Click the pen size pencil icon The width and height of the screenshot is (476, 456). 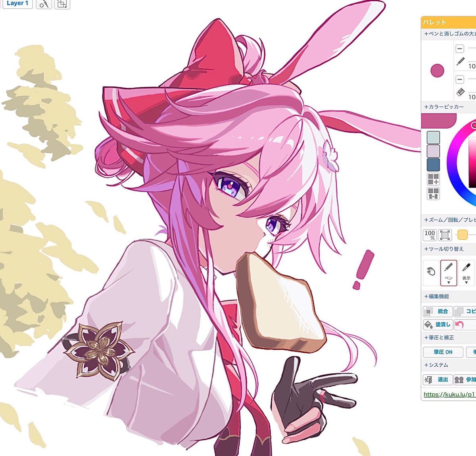click(461, 61)
